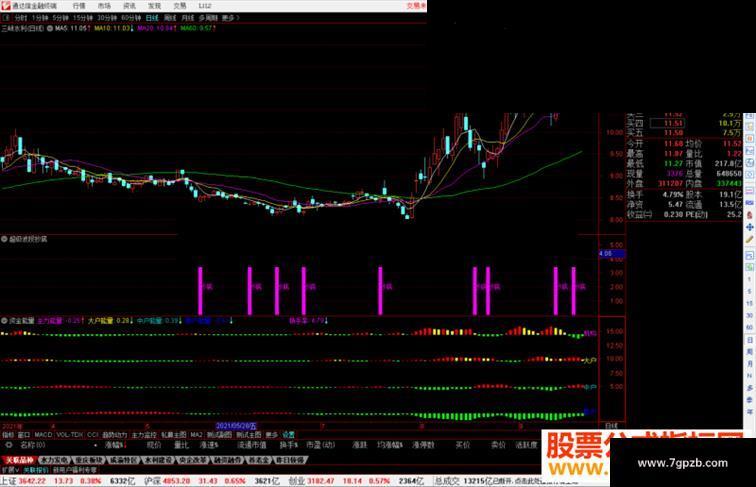Screen dimensions: 756x487
Task: Select CCI indicator tab
Action: [93, 435]
